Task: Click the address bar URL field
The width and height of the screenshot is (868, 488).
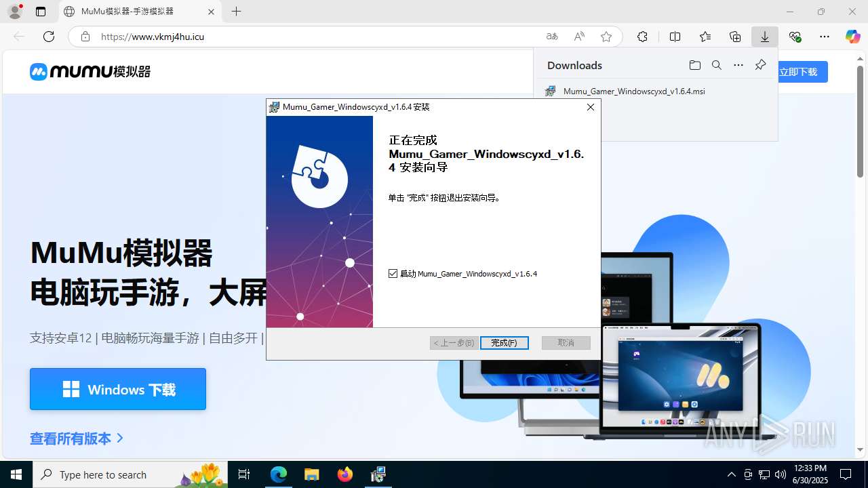Action: click(x=319, y=37)
